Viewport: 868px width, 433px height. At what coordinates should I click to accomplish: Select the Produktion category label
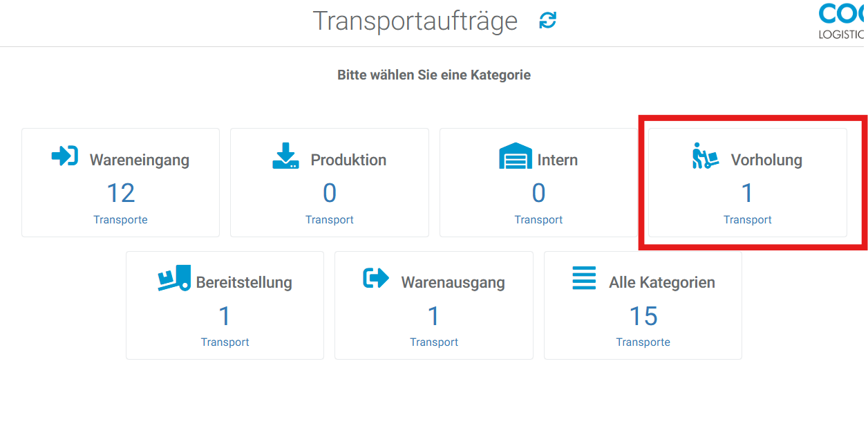coord(348,160)
